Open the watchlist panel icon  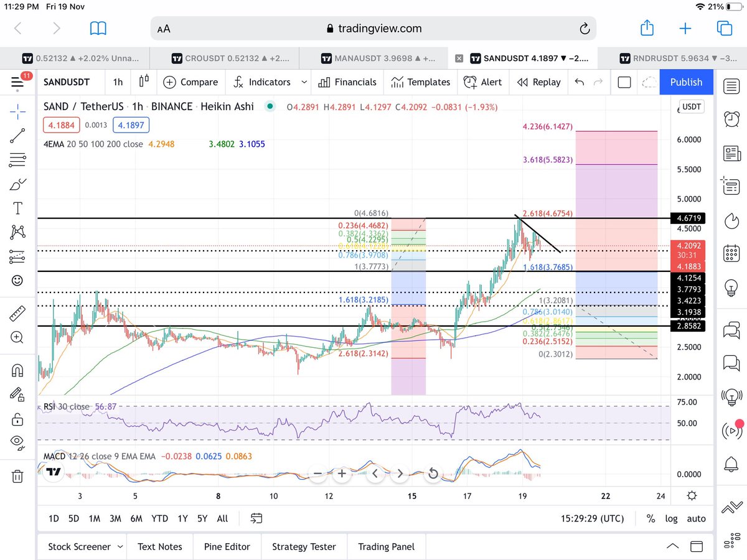point(731,86)
